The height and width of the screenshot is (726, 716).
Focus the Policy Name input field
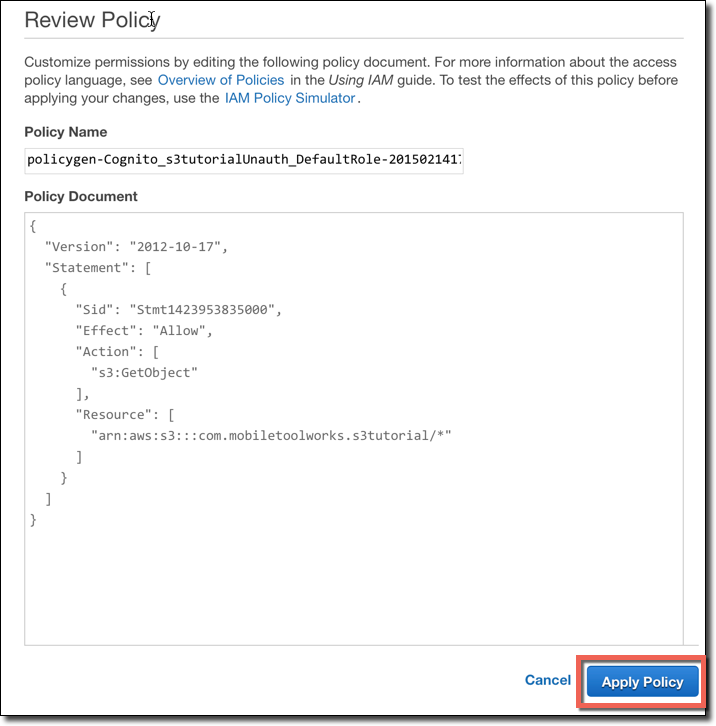[x=244, y=160]
